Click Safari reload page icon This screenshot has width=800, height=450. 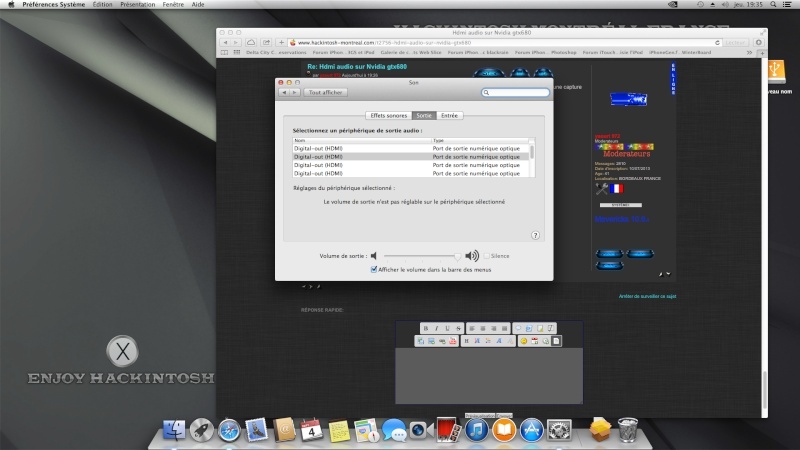[717, 42]
